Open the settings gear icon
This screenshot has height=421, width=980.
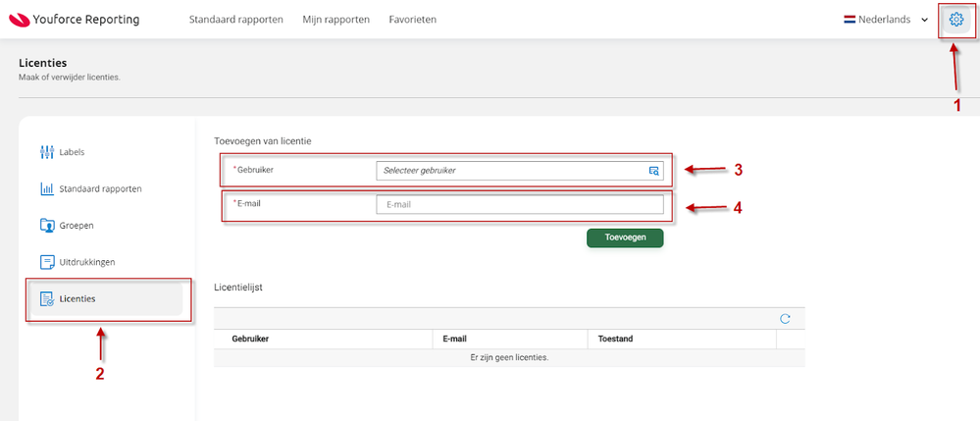coord(956,20)
